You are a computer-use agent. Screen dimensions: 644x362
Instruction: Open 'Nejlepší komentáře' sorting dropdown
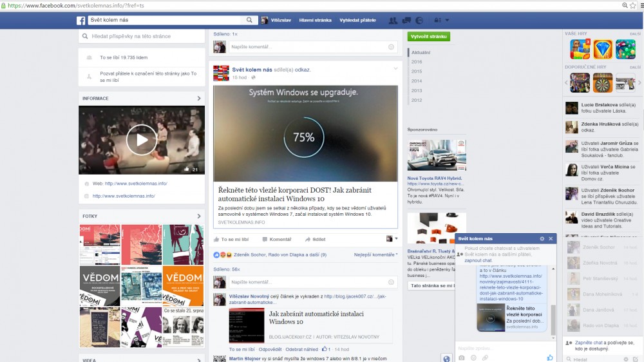pyautogui.click(x=375, y=255)
